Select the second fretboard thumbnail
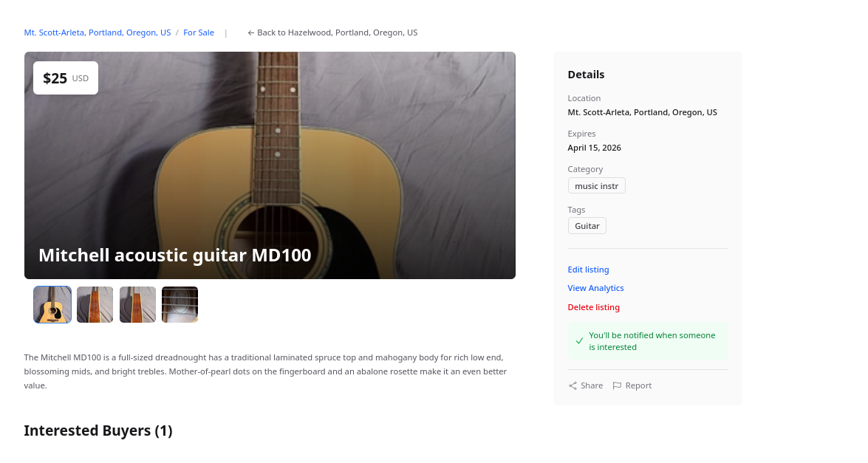Viewport: 868px width, 463px height. tap(95, 304)
